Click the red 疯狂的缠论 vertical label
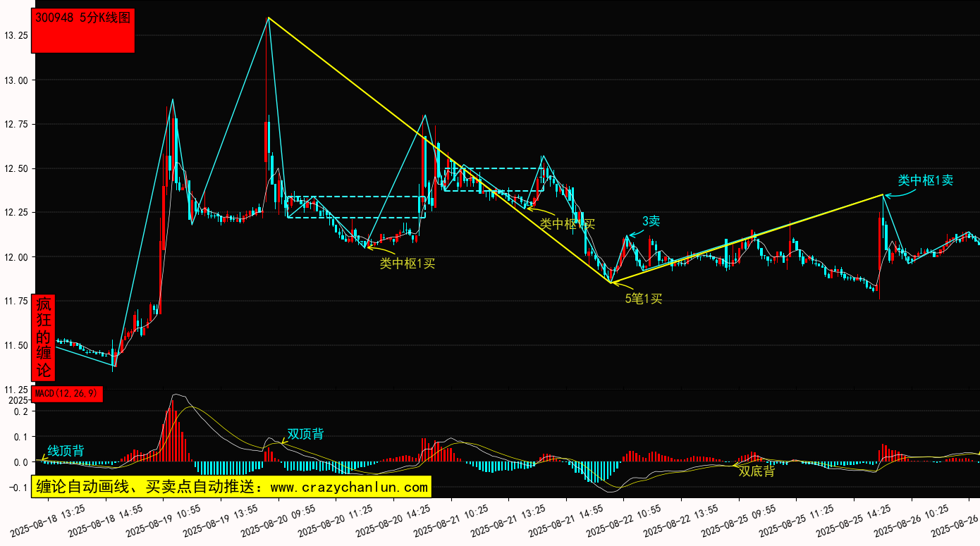This screenshot has width=980, height=546. tap(44, 338)
